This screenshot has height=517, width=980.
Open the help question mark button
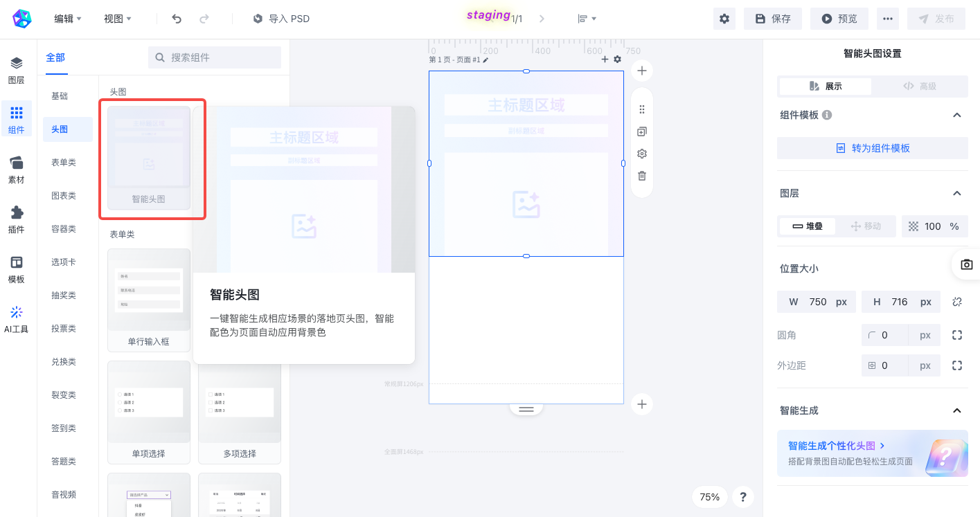click(743, 496)
